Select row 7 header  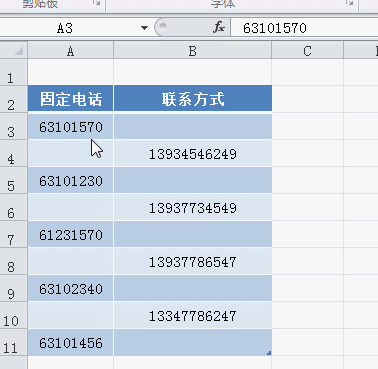tap(13, 234)
